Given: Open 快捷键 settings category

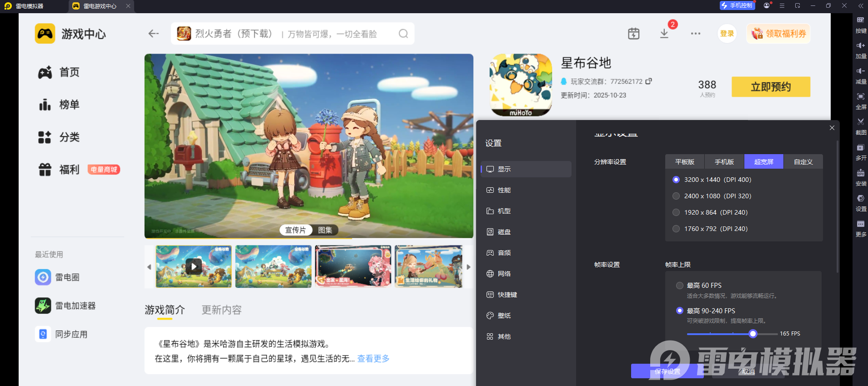Looking at the screenshot, I should [526, 295].
